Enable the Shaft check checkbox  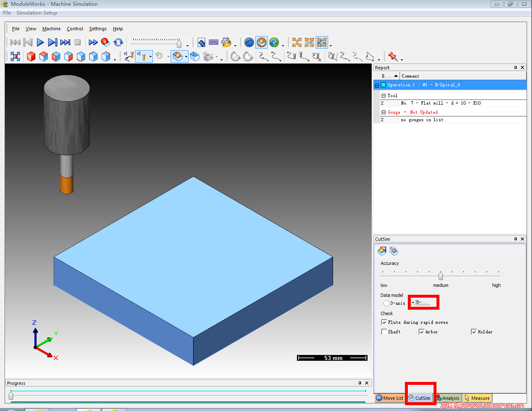[x=384, y=332]
